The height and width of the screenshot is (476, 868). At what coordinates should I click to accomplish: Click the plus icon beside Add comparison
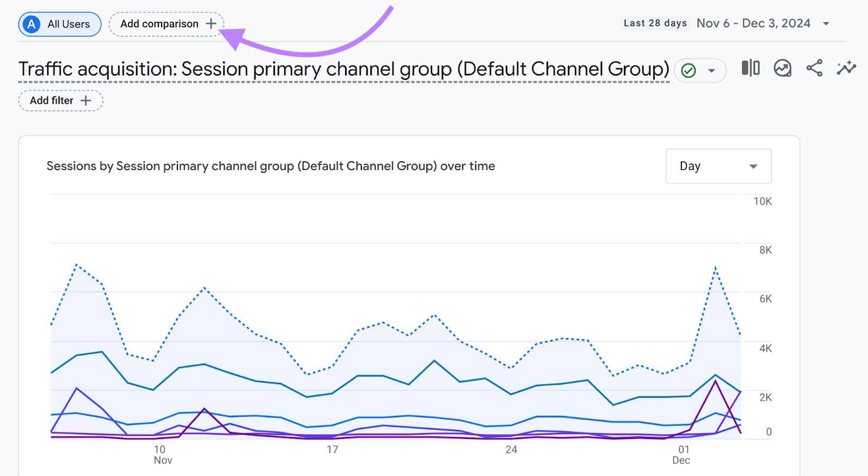pos(211,24)
